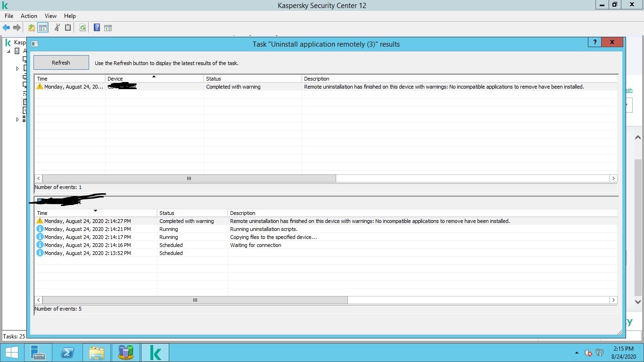Open Server Manager from the taskbar

point(38,353)
